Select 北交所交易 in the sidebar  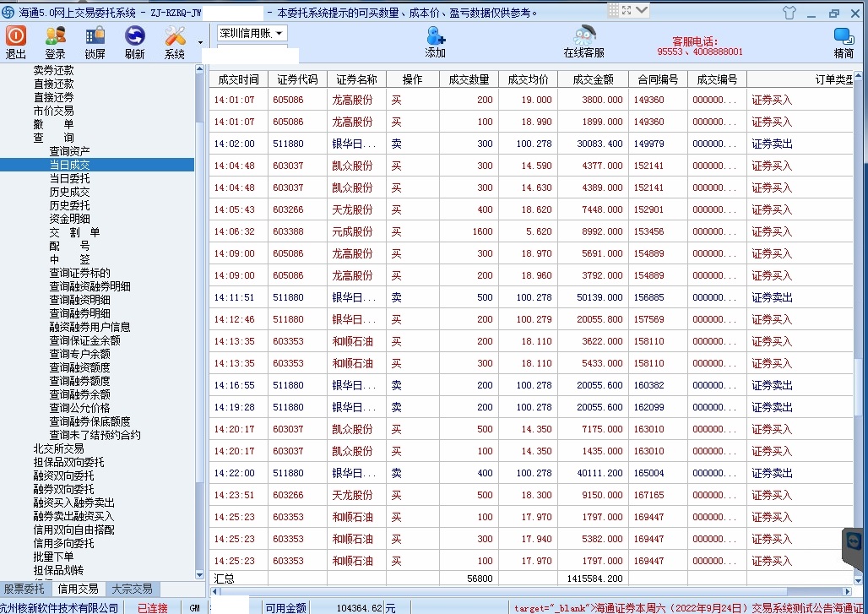point(58,448)
